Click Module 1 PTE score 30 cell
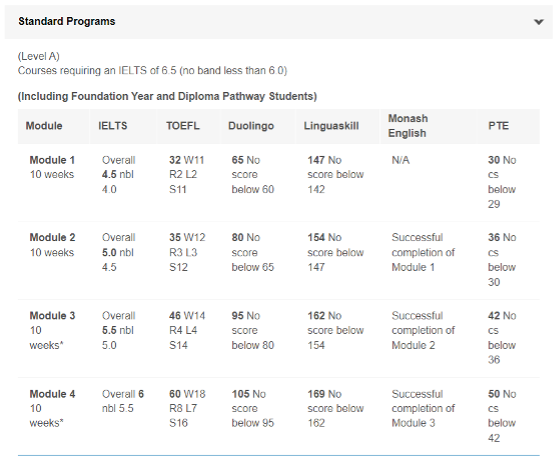This screenshot has width=556, height=464. [x=502, y=182]
